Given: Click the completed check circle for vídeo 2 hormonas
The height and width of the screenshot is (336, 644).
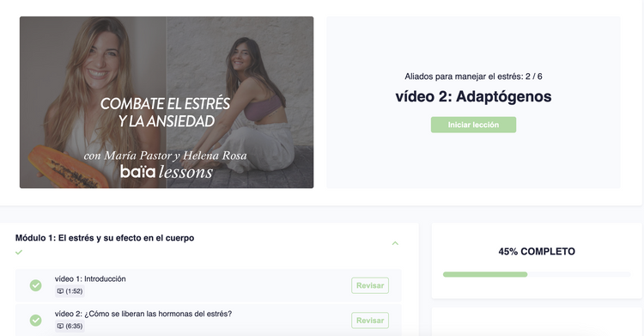Looking at the screenshot, I should pos(36,320).
